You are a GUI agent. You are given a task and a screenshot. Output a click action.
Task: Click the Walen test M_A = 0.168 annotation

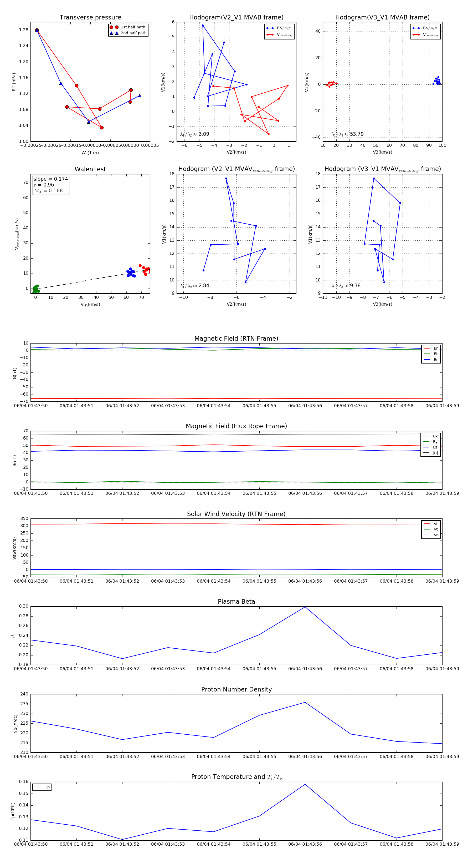48,191
